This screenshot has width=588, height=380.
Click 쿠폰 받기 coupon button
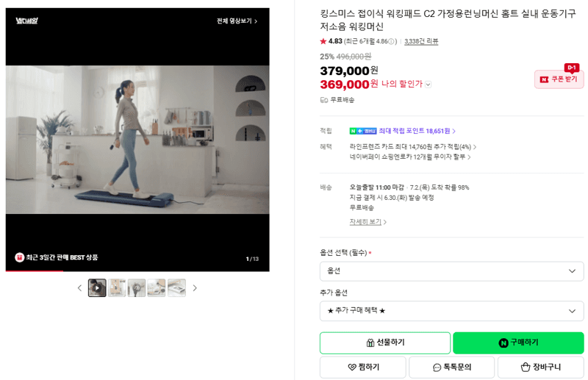(x=559, y=79)
